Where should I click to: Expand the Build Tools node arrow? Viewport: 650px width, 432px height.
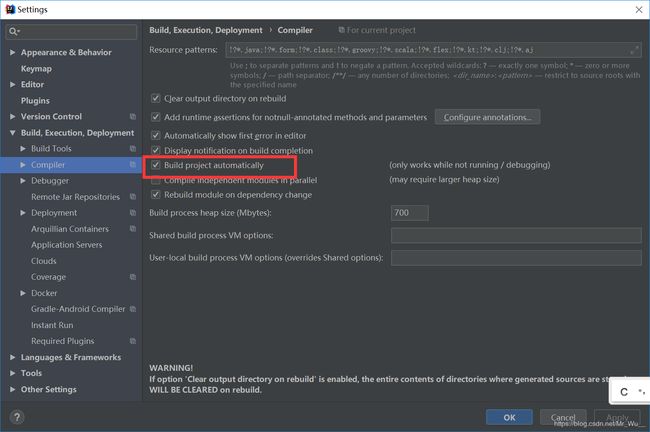[23, 148]
